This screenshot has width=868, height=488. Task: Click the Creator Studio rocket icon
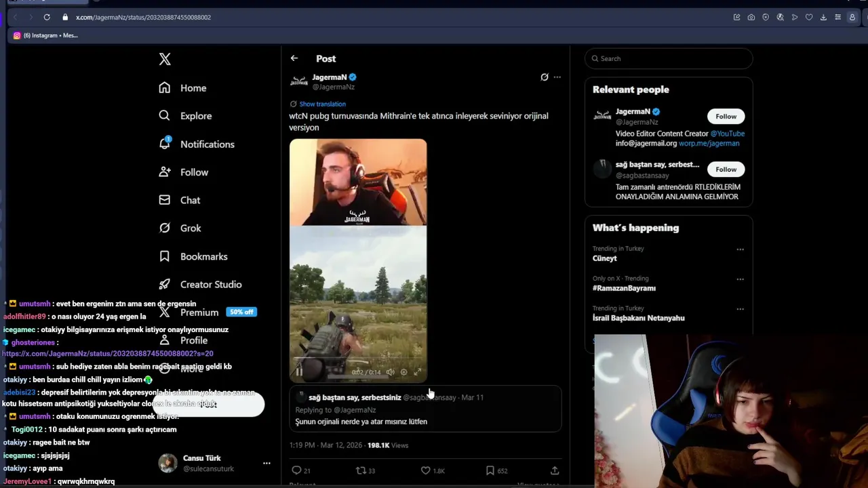point(164,285)
